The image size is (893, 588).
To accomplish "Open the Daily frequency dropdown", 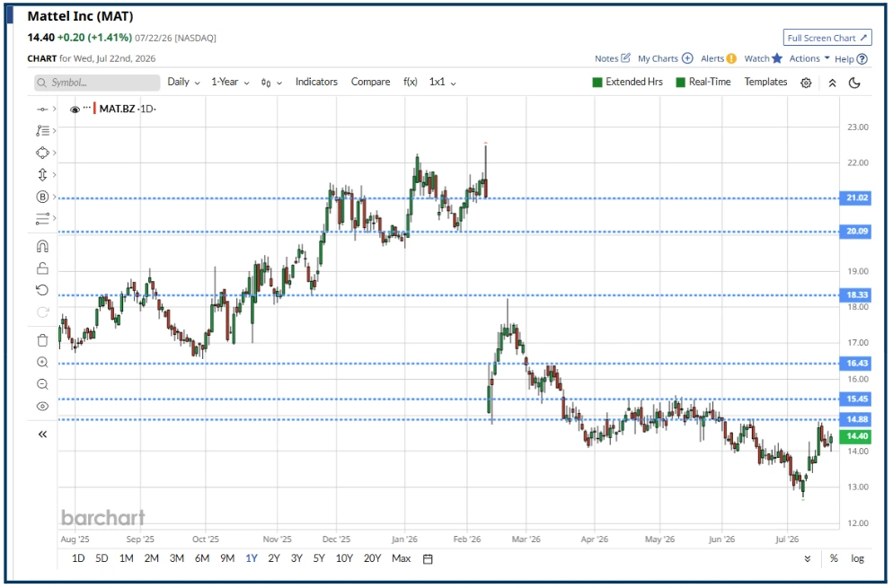I will pos(183,82).
